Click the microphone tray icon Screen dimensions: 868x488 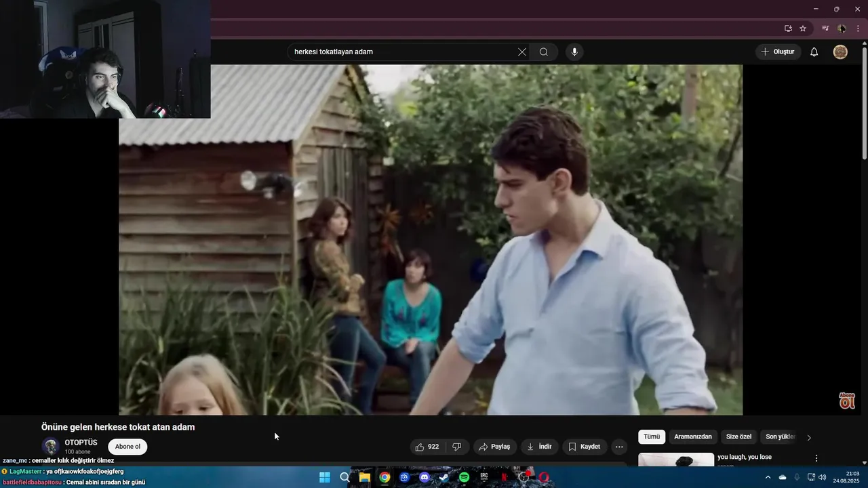797,477
